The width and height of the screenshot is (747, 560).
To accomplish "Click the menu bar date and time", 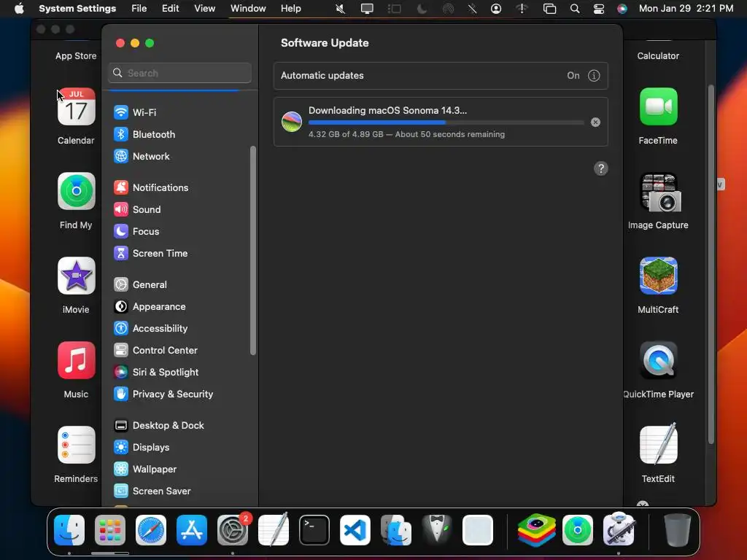I will pyautogui.click(x=686, y=9).
